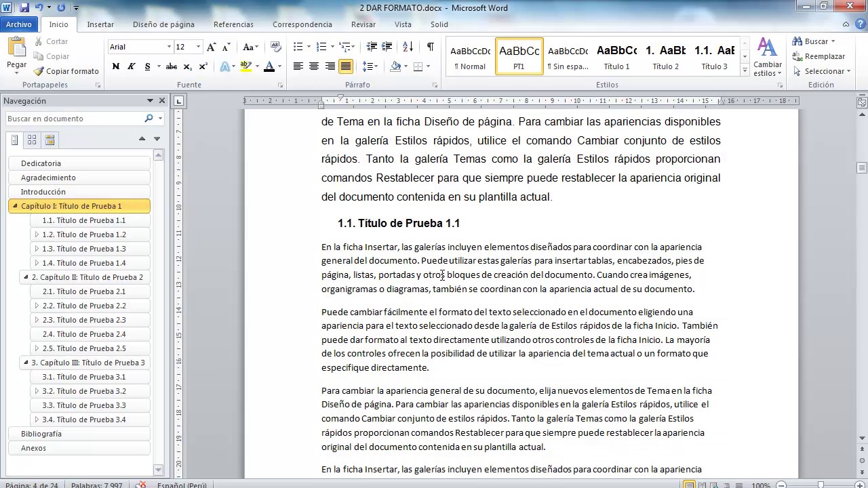Toggle justify alignment
Viewport: 868px width, 488px height.
pyautogui.click(x=345, y=66)
